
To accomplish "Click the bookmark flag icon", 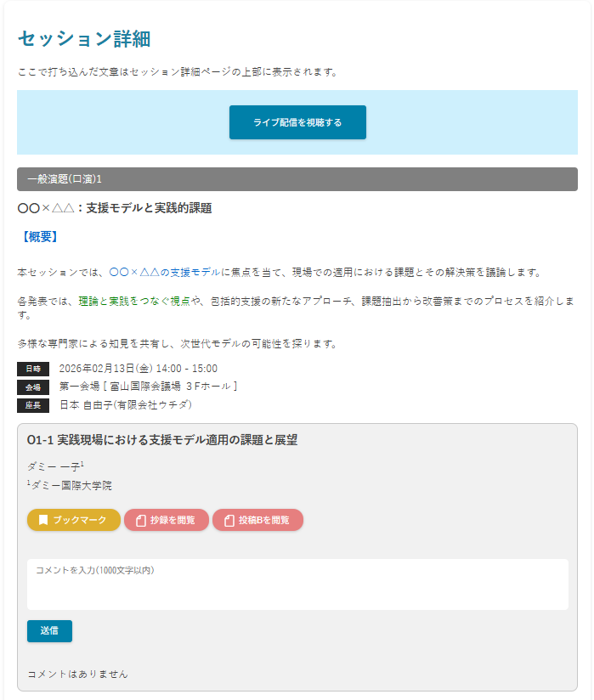I will [43, 520].
